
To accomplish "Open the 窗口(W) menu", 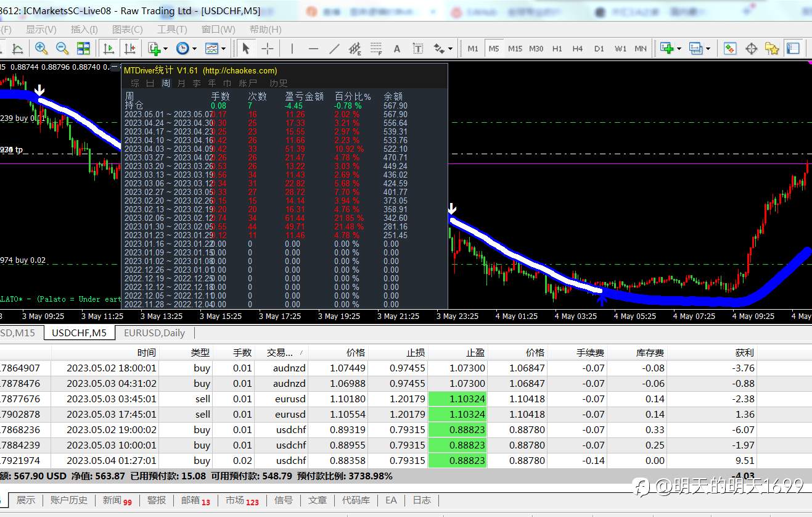I will coord(218,30).
